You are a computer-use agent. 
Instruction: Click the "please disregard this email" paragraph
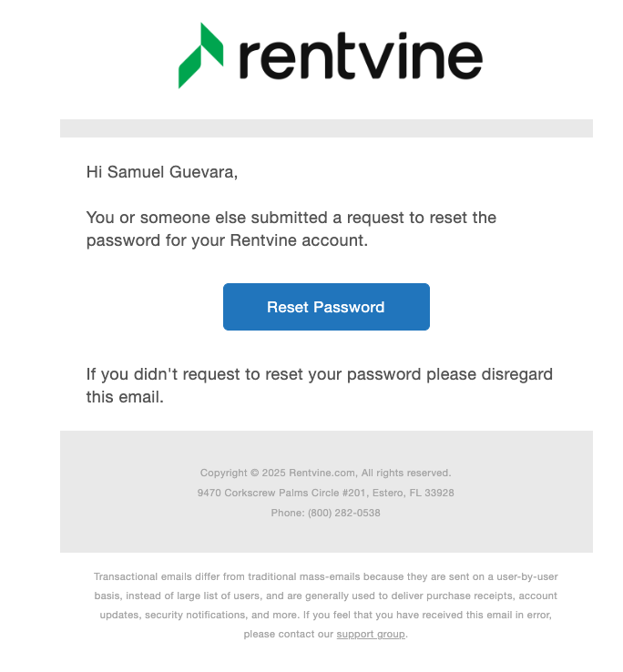tap(319, 386)
